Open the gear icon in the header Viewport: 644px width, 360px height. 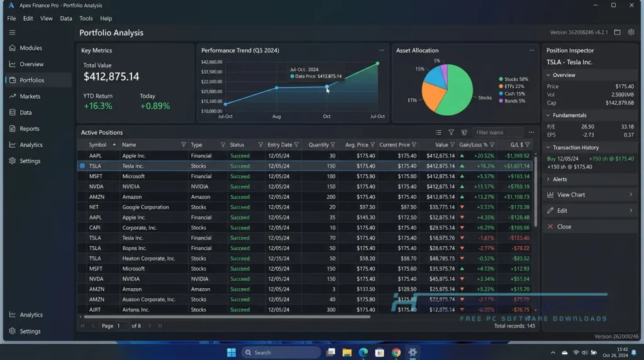pos(631,32)
